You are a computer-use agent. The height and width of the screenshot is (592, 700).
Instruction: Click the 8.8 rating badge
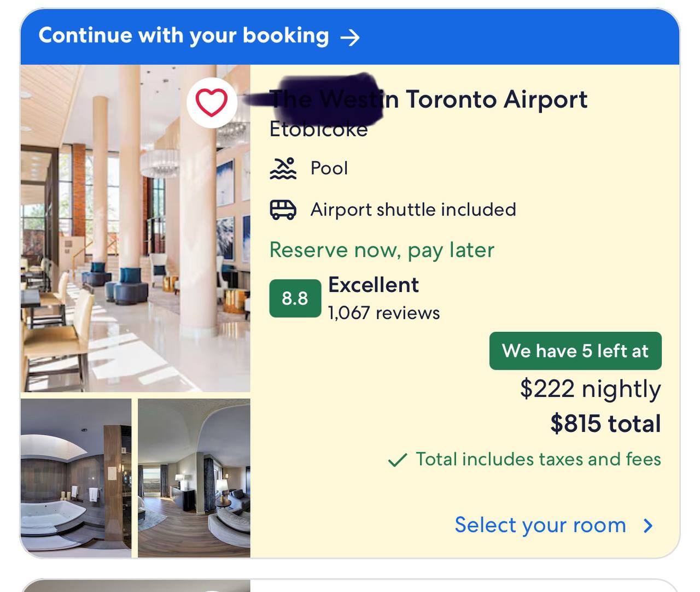point(295,298)
